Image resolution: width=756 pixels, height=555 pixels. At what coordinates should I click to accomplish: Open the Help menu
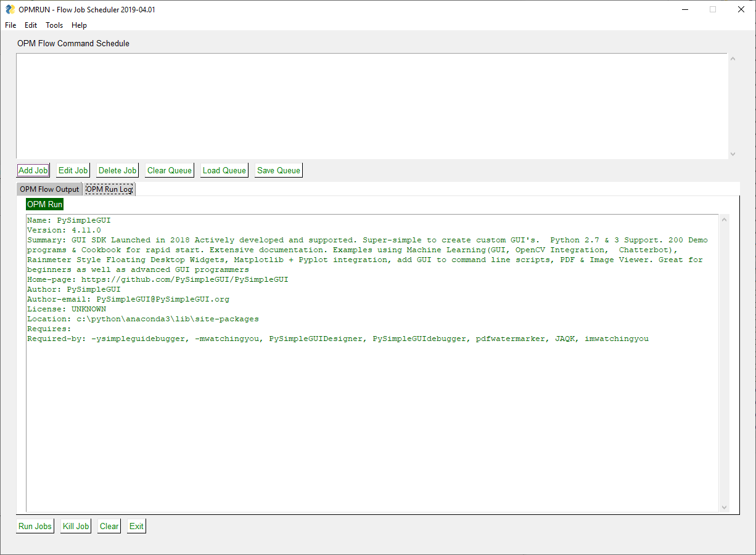79,25
